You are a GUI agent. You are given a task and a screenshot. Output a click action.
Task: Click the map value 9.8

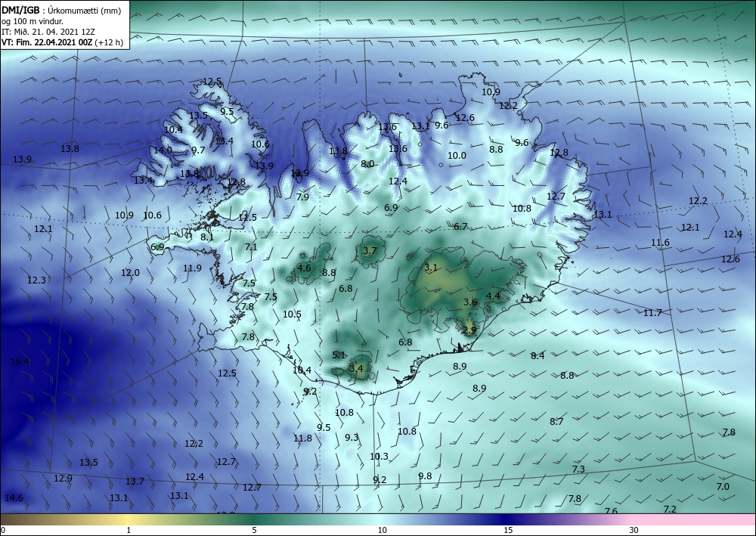click(x=425, y=476)
